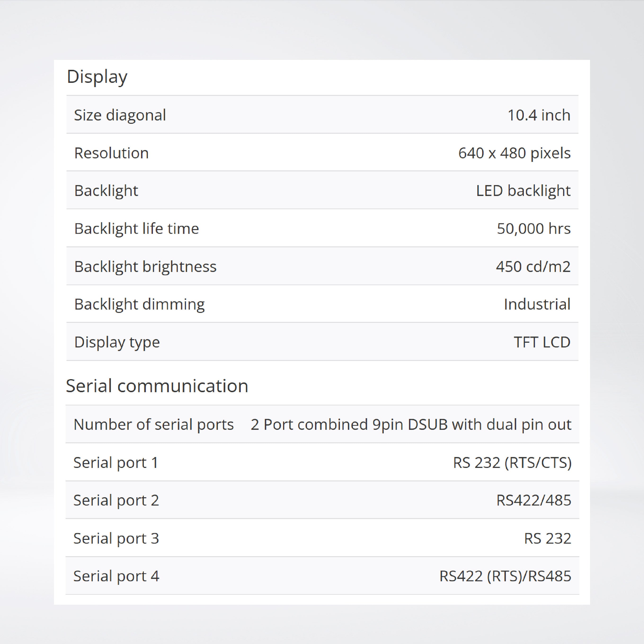Click the Display section heading
Screen dimensions: 644x644
click(97, 77)
